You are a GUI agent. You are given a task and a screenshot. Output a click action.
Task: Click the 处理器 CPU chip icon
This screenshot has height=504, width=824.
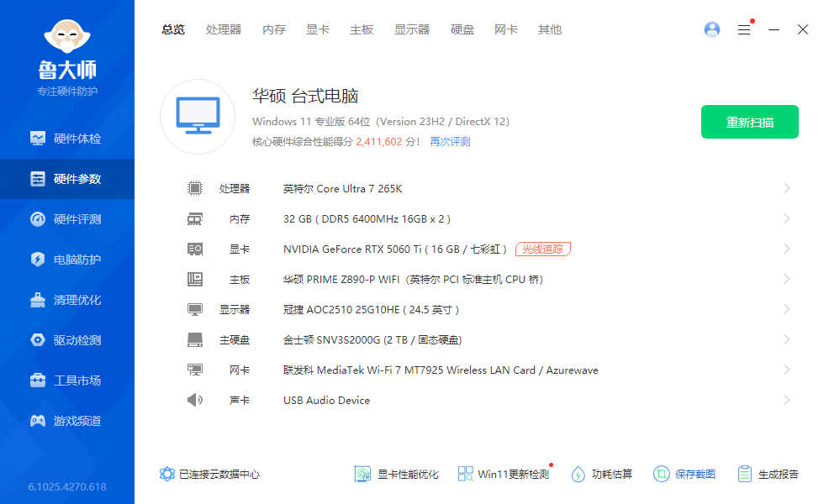click(x=195, y=188)
